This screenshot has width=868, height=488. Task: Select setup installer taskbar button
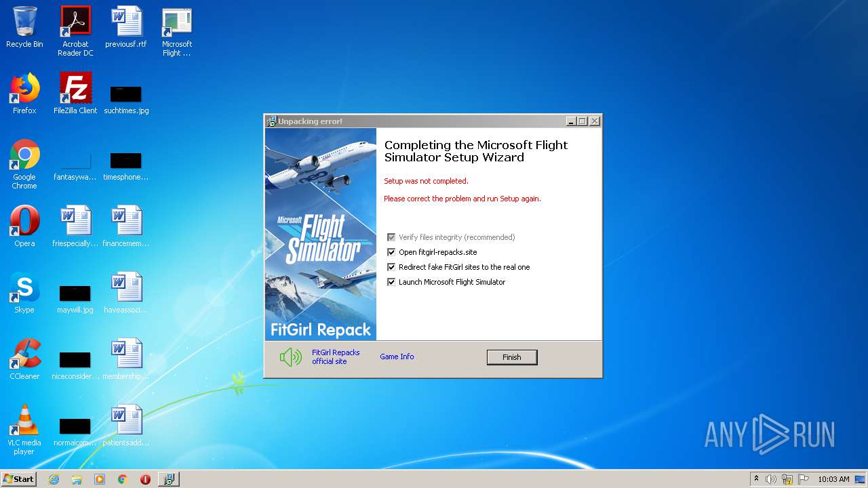pyautogui.click(x=168, y=479)
